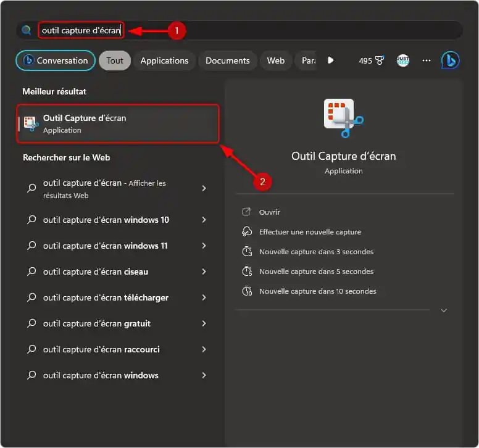The width and height of the screenshot is (479, 448).
Task: Click the 3-second timer icon
Action: coord(247,252)
